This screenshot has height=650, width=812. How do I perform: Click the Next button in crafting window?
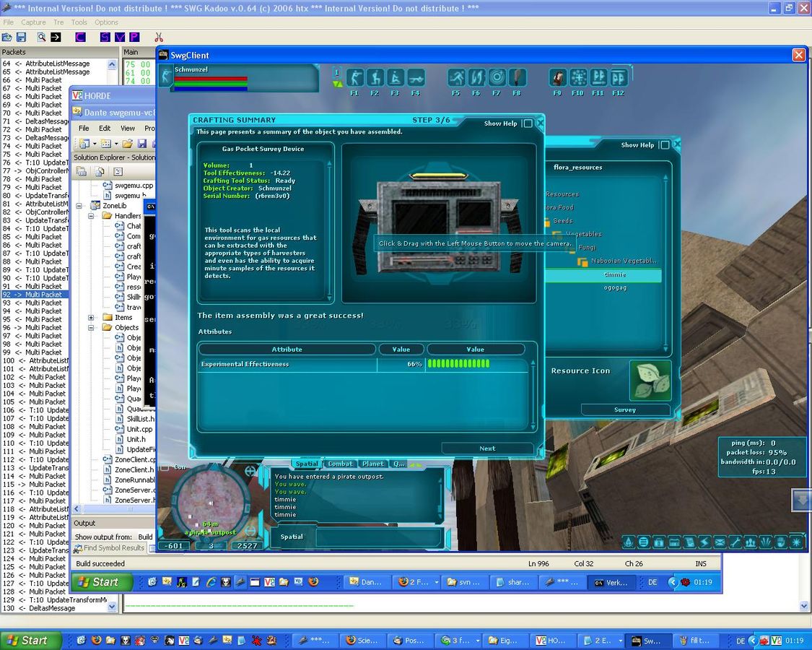[487, 448]
